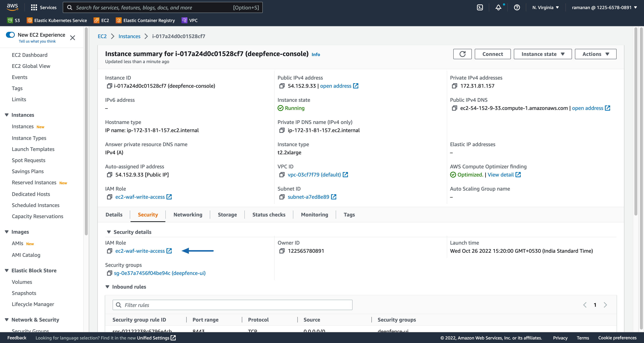Open the ramanan account menu

[x=604, y=8]
